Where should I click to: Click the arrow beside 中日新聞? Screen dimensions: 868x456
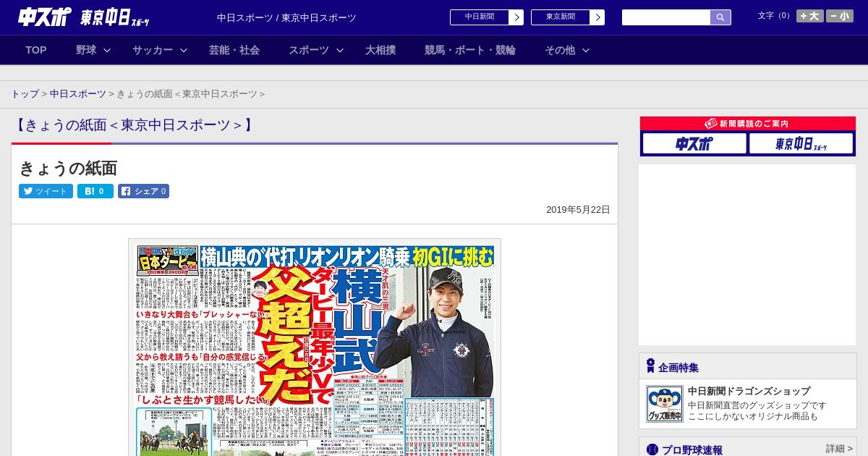[516, 17]
